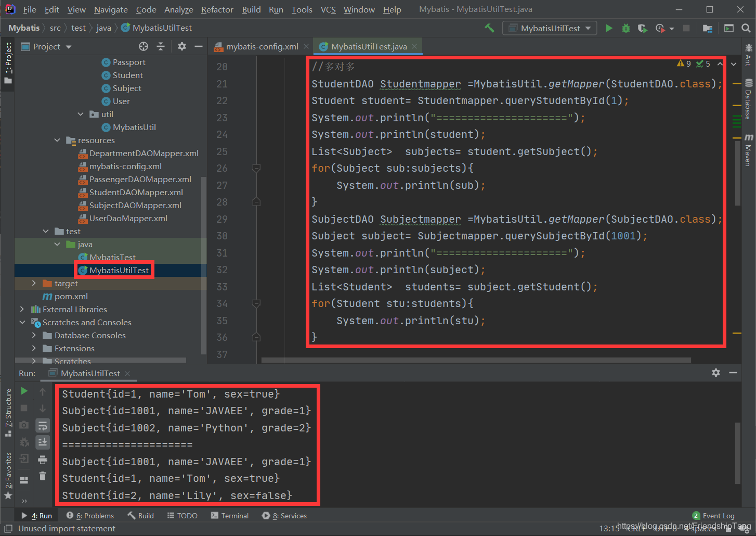The height and width of the screenshot is (536, 756).
Task: Open the Event Log
Action: click(713, 516)
